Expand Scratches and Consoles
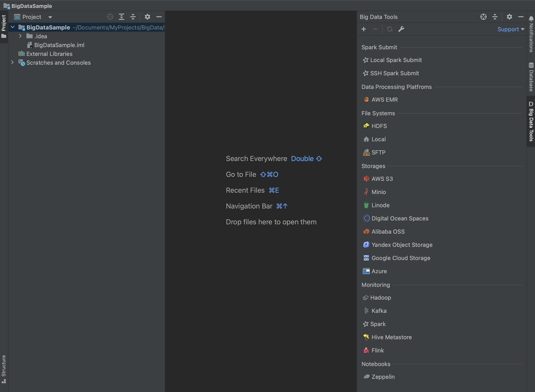 [12, 62]
